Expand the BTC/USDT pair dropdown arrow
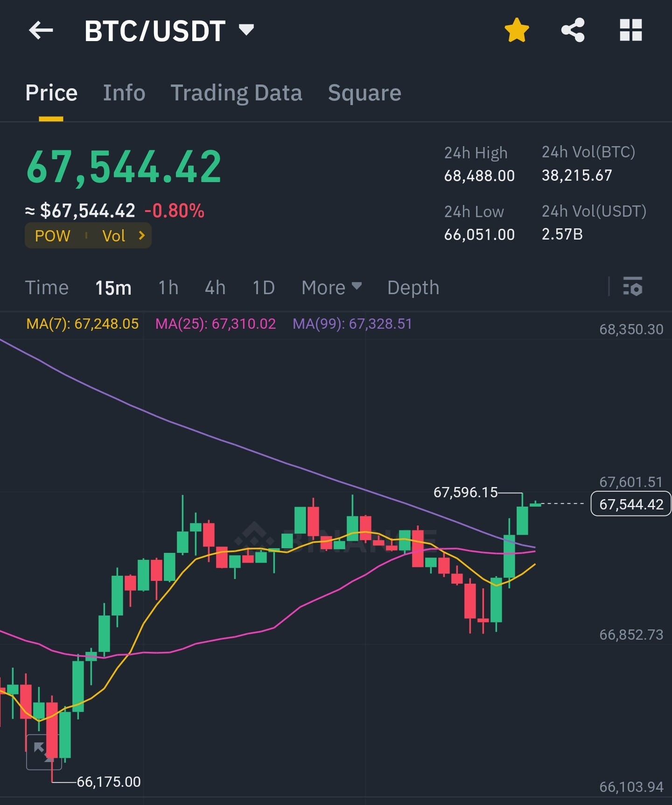672x805 pixels. click(246, 30)
